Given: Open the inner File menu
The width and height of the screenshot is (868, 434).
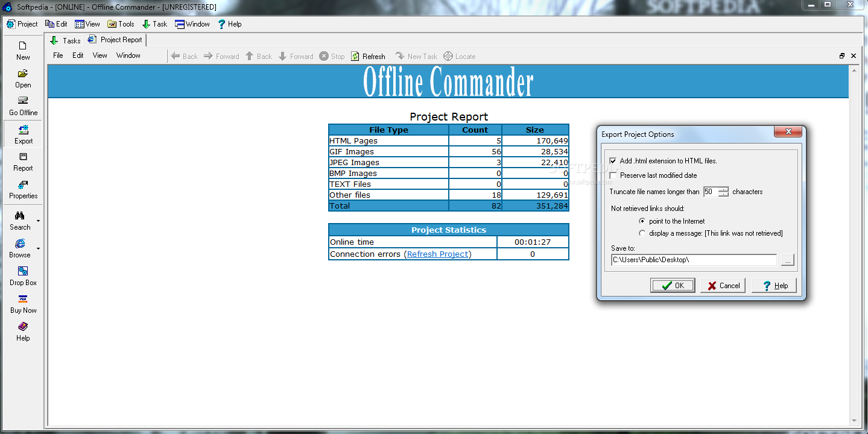Looking at the screenshot, I should click(58, 55).
